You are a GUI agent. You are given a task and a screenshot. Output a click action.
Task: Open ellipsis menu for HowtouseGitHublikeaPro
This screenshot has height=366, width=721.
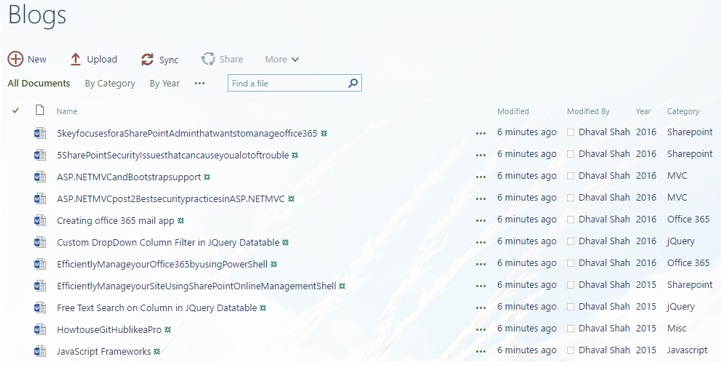tap(481, 330)
